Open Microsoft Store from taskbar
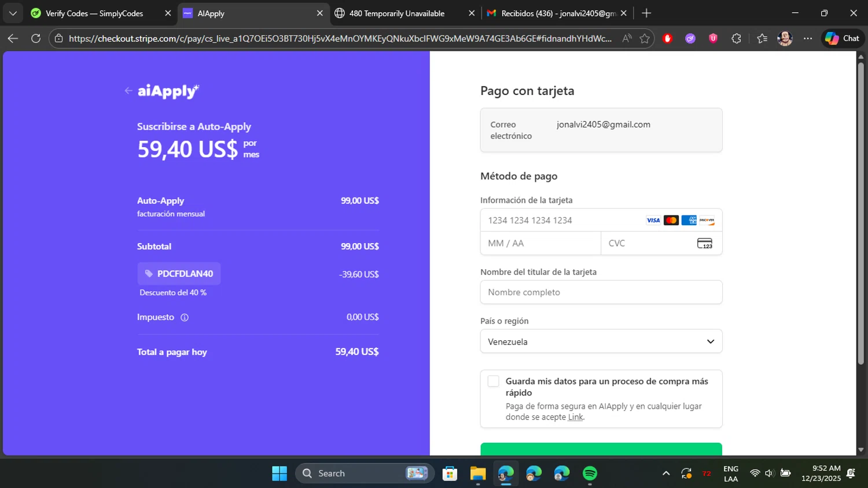This screenshot has height=488, width=868. [450, 474]
